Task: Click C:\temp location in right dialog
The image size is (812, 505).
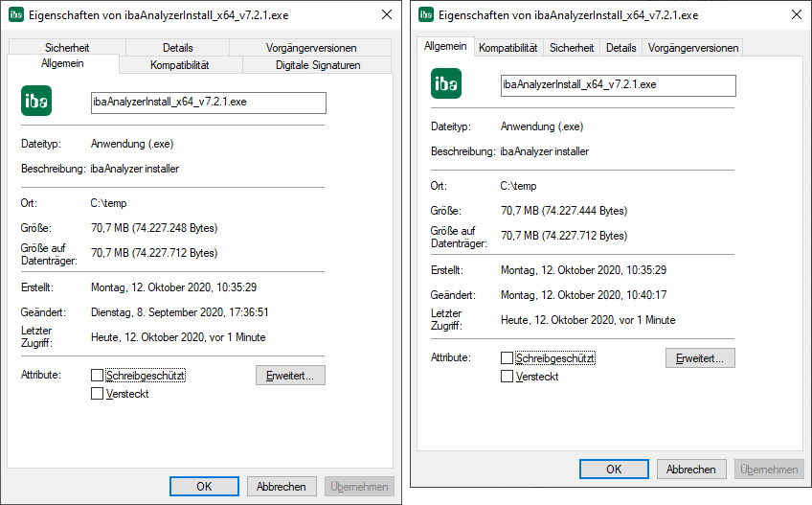Action: (x=518, y=186)
